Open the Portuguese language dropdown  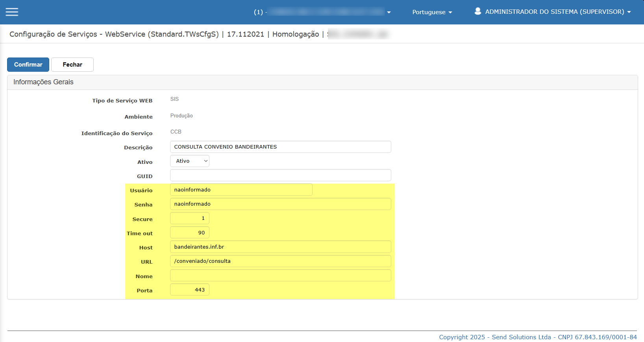tap(432, 12)
